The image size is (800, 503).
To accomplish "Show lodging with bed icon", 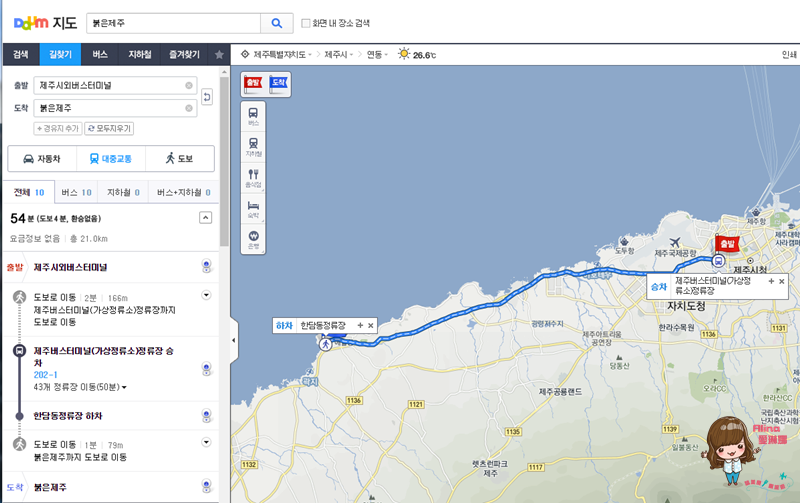I will [253, 209].
